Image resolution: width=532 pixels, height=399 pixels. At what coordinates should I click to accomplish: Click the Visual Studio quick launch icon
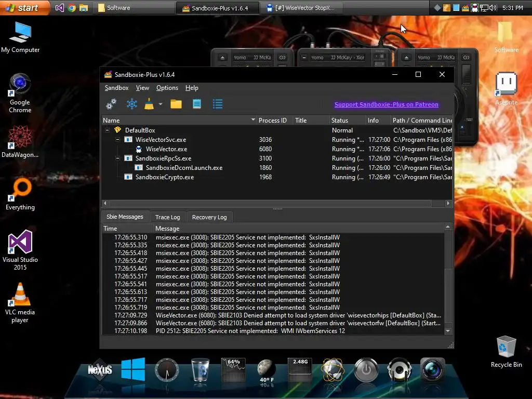coord(59,8)
